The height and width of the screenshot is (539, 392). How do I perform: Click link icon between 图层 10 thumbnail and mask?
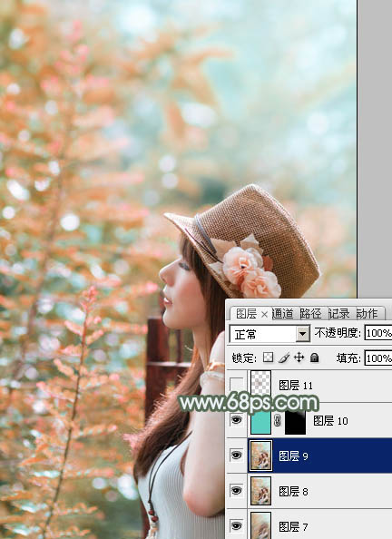coord(278,421)
